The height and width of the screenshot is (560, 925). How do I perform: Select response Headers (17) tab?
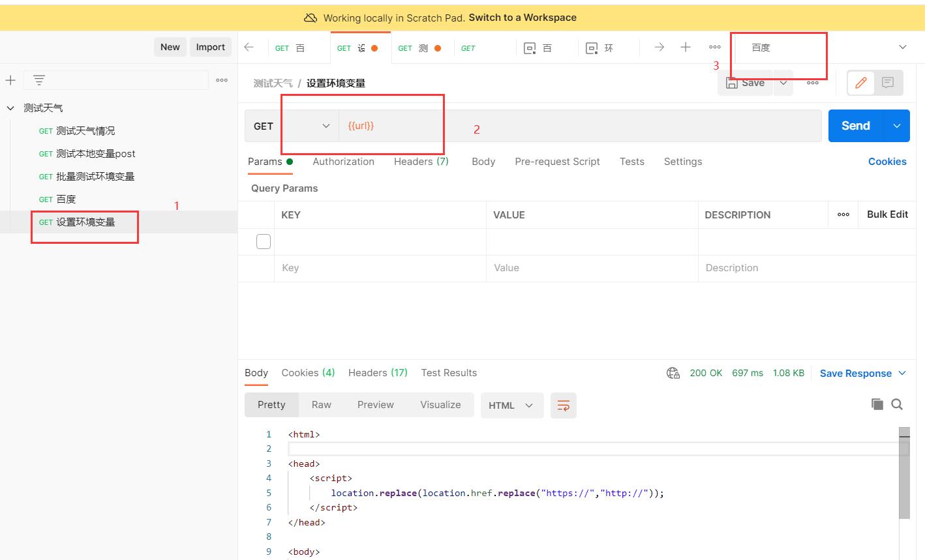(x=378, y=373)
